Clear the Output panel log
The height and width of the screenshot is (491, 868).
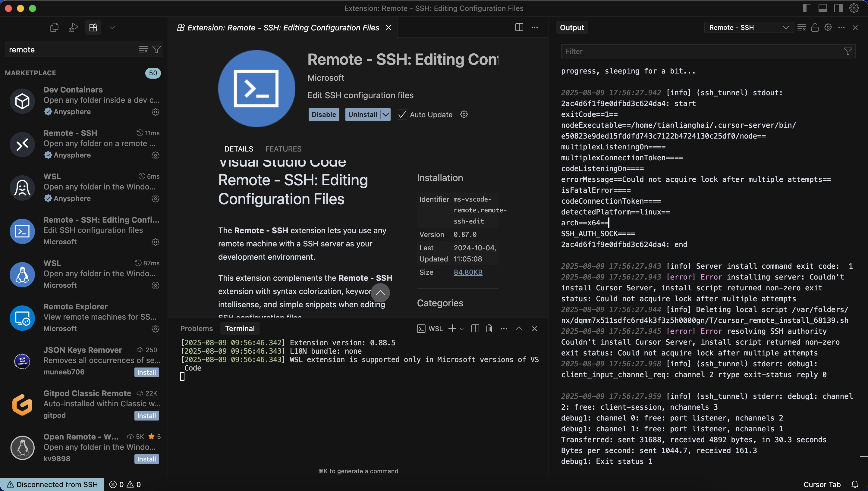801,27
